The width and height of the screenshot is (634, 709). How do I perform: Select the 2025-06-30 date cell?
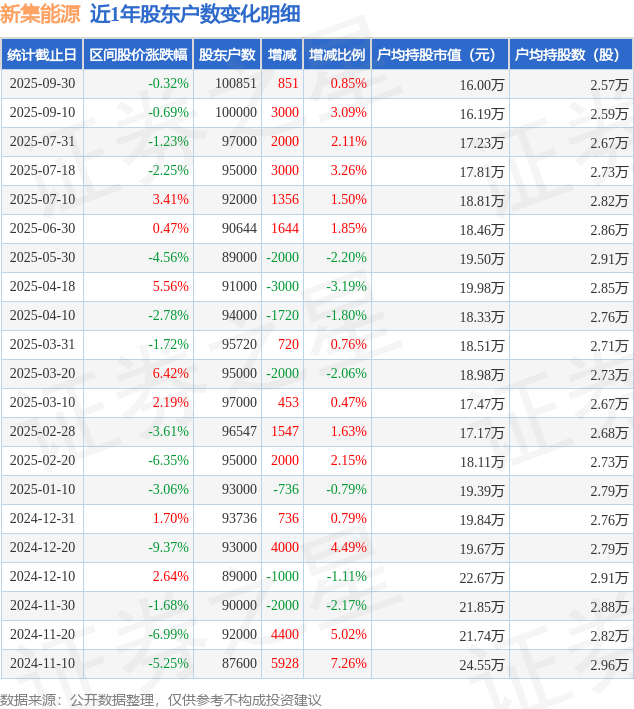pos(41,229)
